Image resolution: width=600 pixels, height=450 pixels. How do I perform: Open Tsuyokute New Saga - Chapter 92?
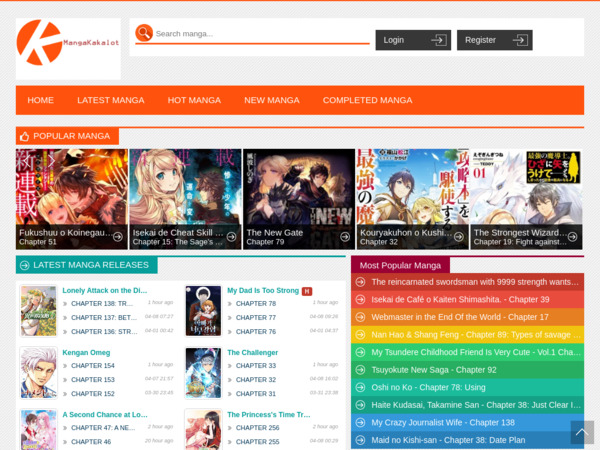pos(434,370)
